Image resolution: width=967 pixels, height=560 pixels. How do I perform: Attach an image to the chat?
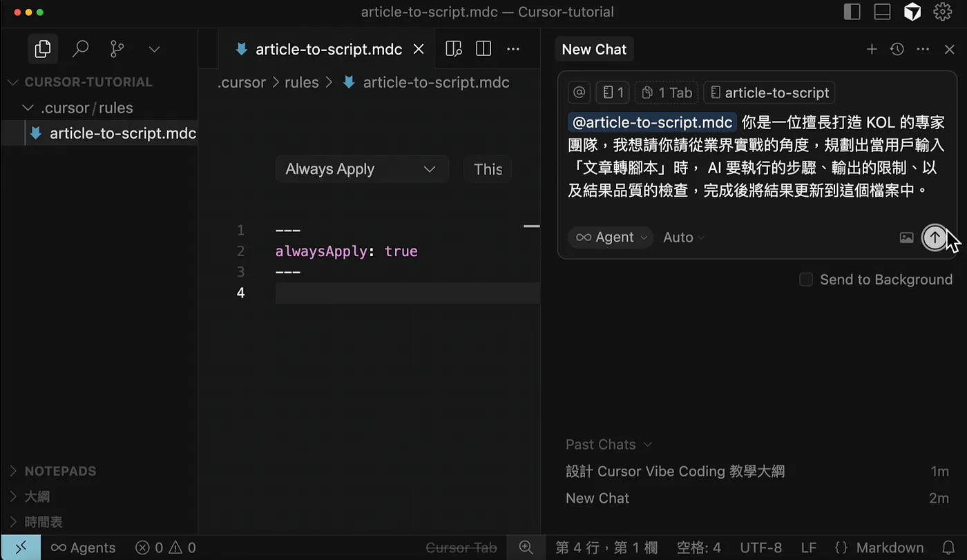pyautogui.click(x=907, y=238)
